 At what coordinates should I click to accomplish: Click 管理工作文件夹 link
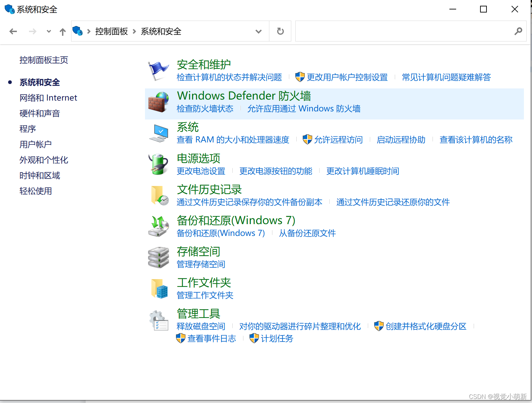click(205, 295)
